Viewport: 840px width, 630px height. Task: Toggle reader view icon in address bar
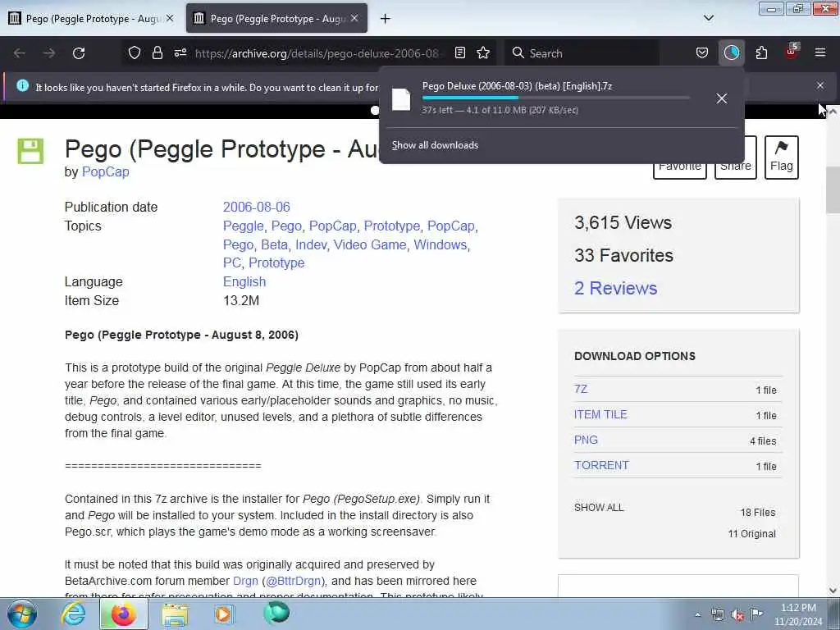459,52
